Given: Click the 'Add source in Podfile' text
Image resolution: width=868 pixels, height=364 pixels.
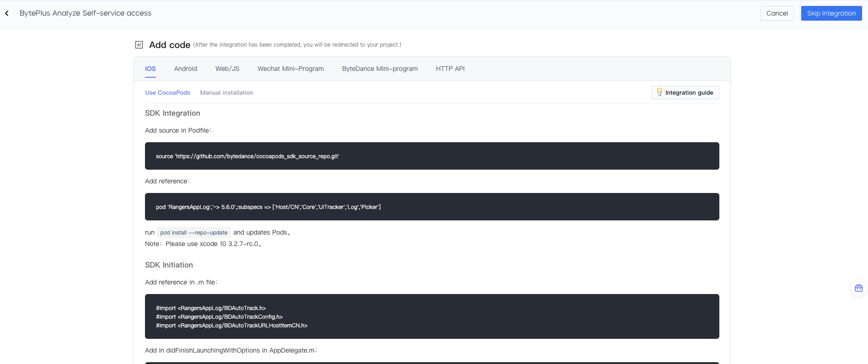Looking at the screenshot, I should point(178,130).
